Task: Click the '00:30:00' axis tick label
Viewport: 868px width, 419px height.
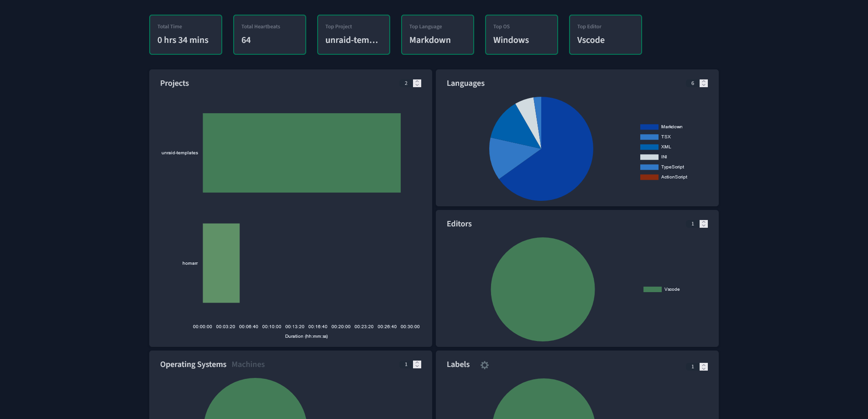Action: point(410,327)
